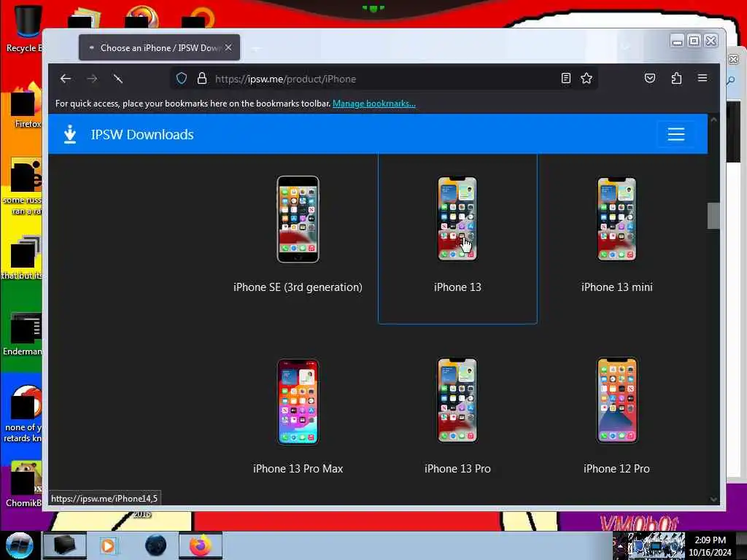Click the iPhone 13 label
Image resolution: width=747 pixels, height=560 pixels.
pos(457,287)
